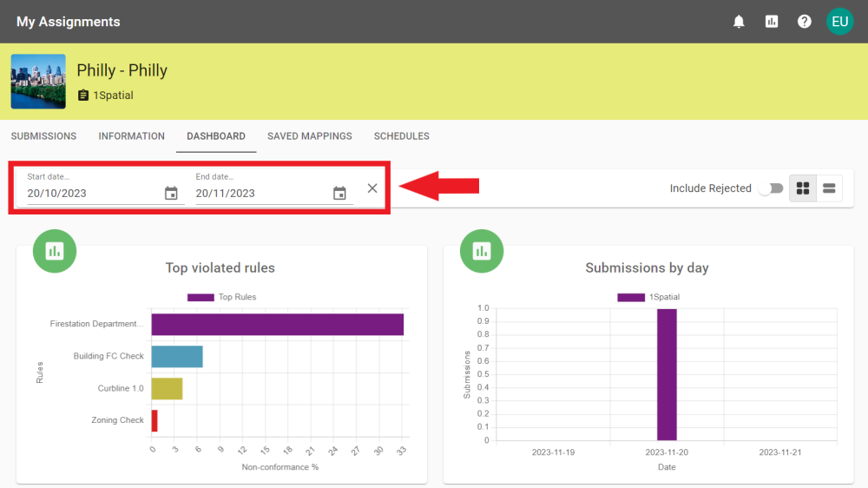Screen dimensions: 868x488
Task: Click the 2023-11-20 submissions bar
Action: point(667,374)
